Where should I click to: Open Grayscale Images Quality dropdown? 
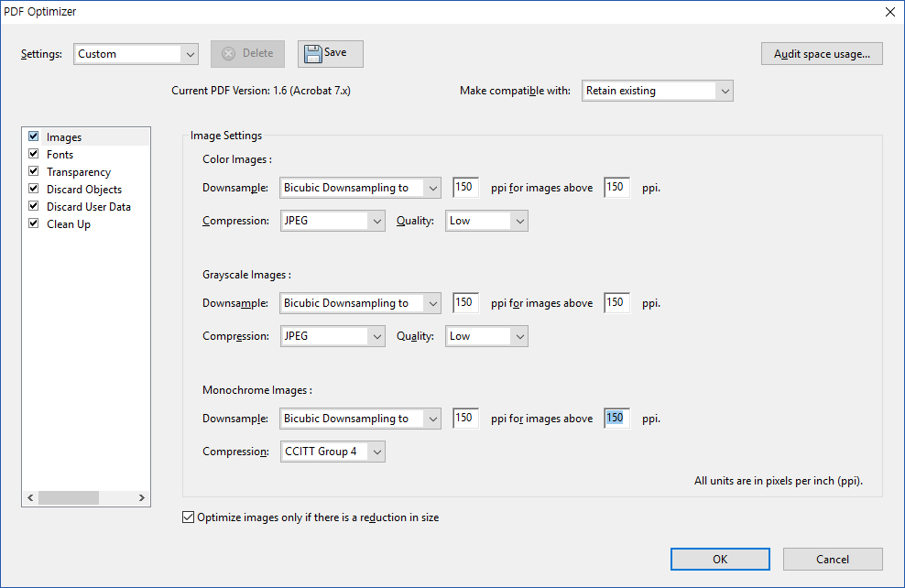click(x=486, y=336)
